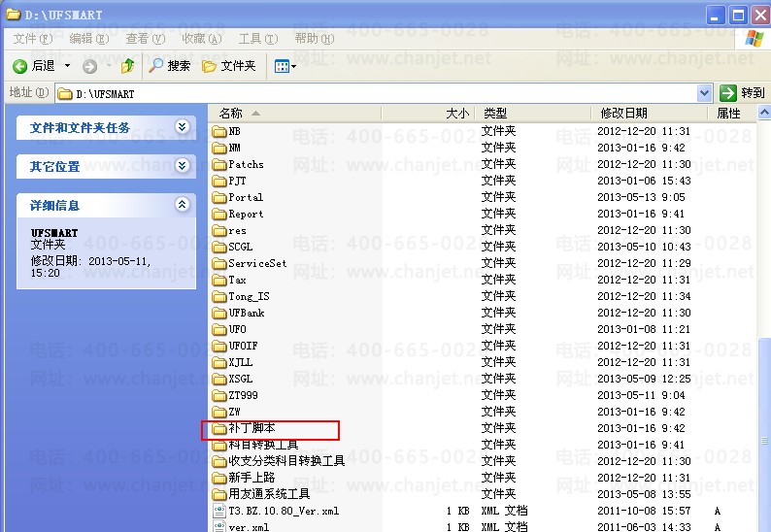This screenshot has width=771, height=532.
Task: Select the 科目转换工具 folder name
Action: pos(263,445)
